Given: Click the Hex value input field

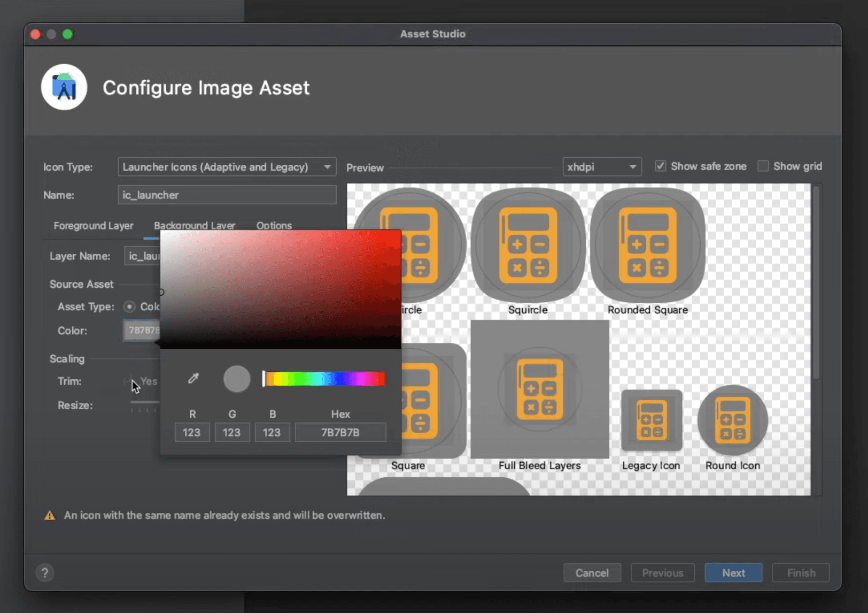Looking at the screenshot, I should click(x=340, y=432).
